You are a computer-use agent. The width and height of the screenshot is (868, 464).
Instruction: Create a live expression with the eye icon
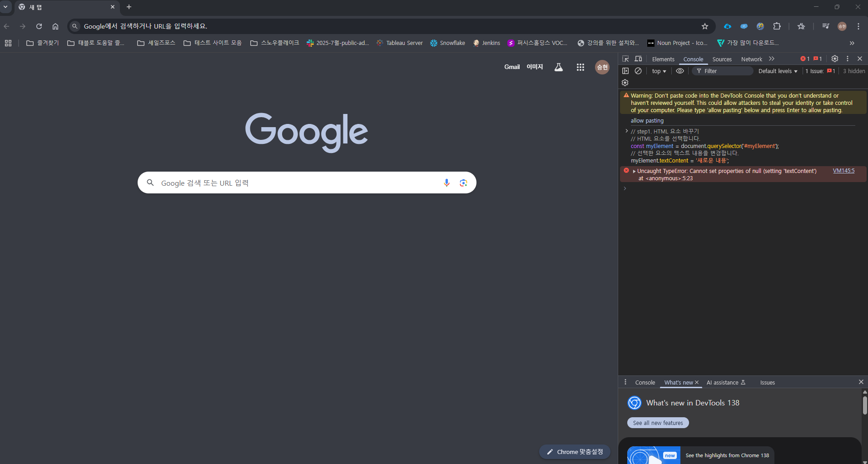coord(680,71)
